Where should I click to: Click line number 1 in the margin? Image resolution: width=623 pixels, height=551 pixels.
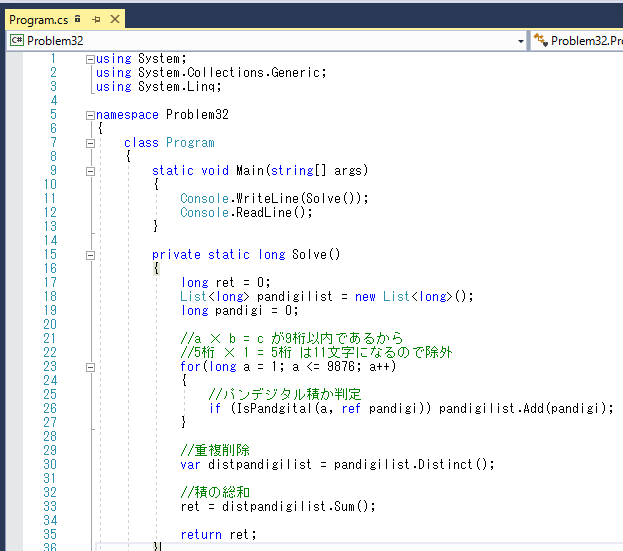click(x=53, y=58)
